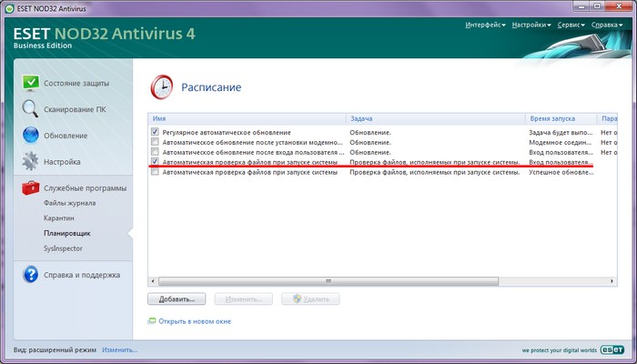Open SysInspector sub-item

point(63,248)
